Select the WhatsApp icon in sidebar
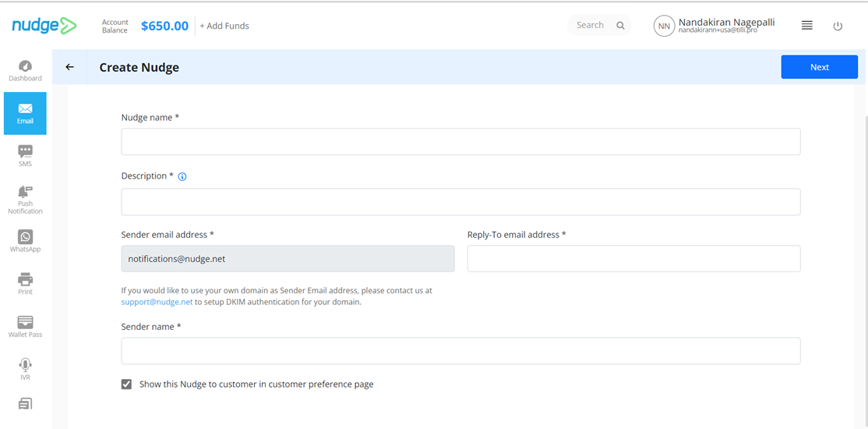The height and width of the screenshot is (429, 868). click(25, 236)
